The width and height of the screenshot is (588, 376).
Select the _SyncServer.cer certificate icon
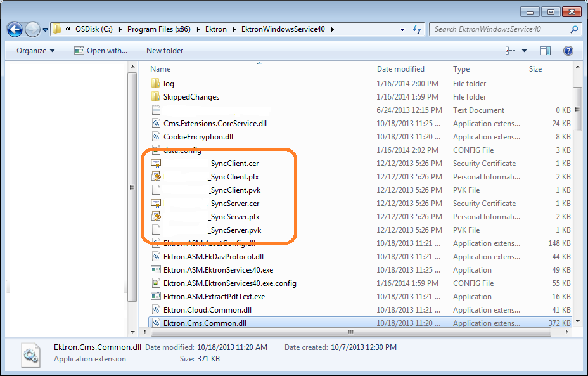point(156,204)
